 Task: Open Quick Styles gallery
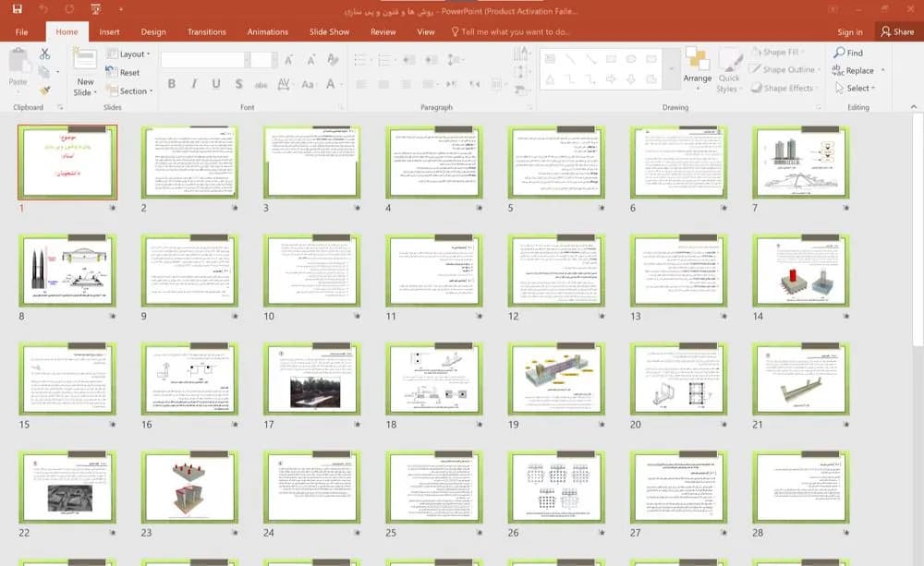(x=730, y=69)
